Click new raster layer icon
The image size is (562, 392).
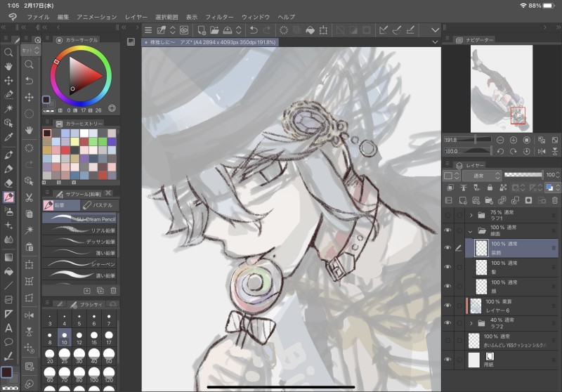pos(463,200)
